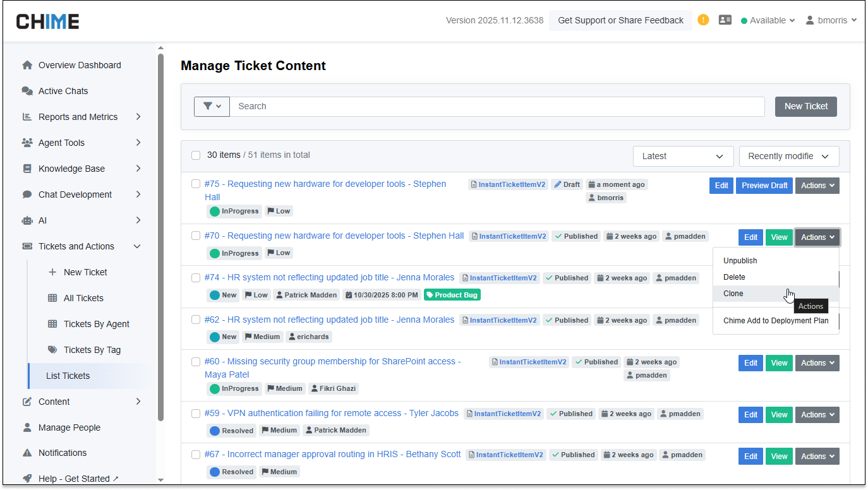Click the orange warning alert icon
Screen dimensions: 868x490
pyautogui.click(x=703, y=20)
